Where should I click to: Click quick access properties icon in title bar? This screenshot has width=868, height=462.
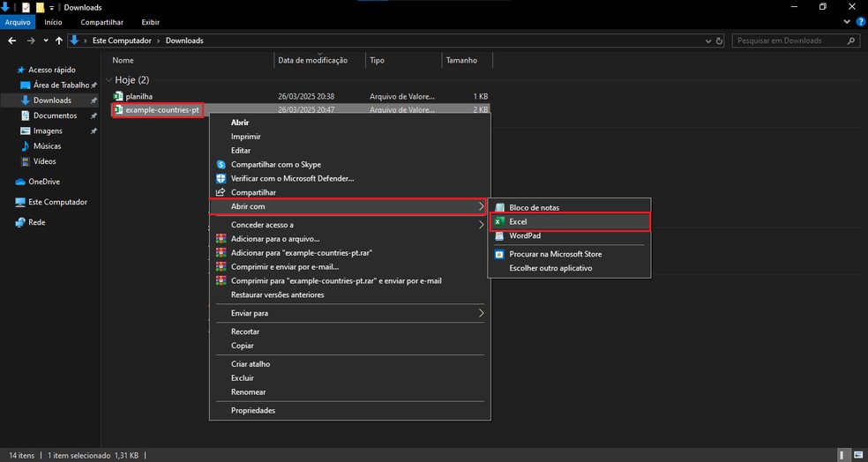26,7
